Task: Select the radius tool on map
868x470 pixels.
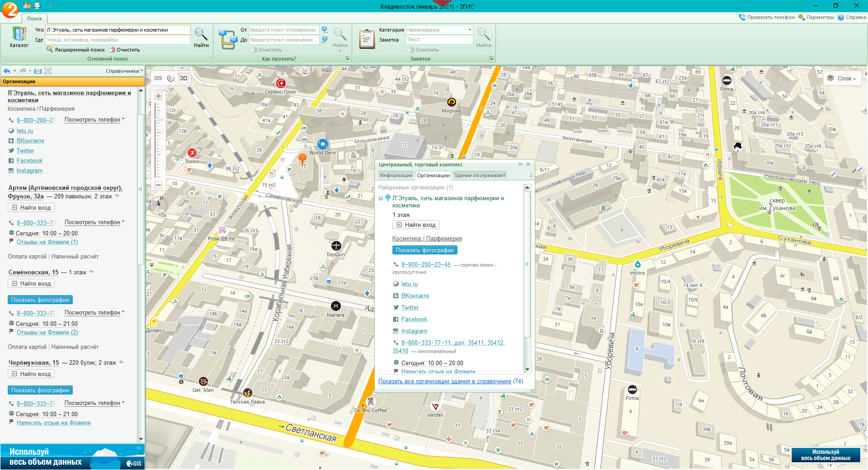Action: (x=170, y=78)
